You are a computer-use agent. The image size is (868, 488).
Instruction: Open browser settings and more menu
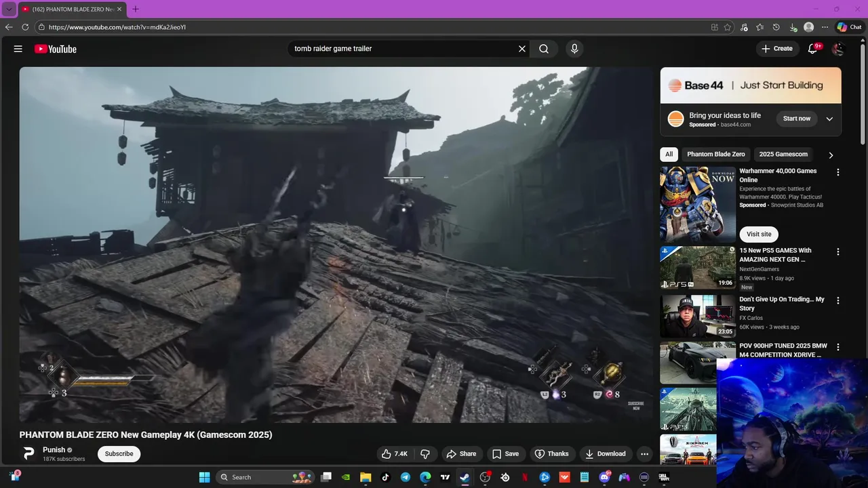pyautogui.click(x=825, y=27)
